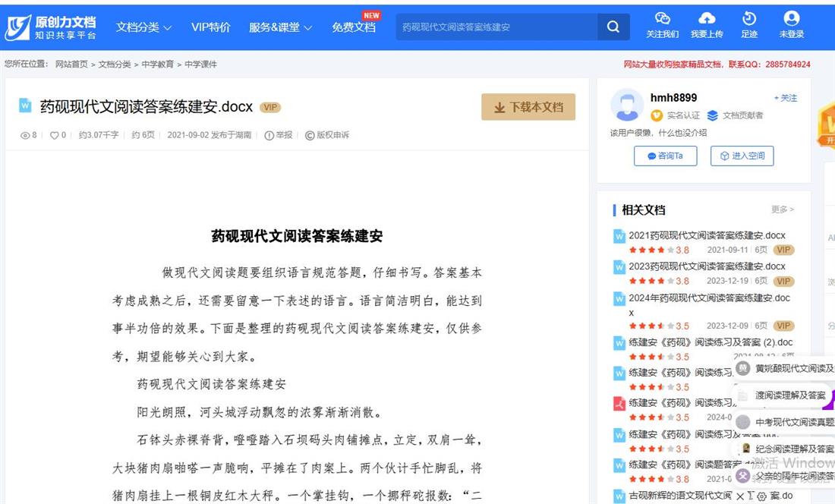835x504 pixels.
Task: Click the hmh8899 user avatar
Action: point(627,105)
